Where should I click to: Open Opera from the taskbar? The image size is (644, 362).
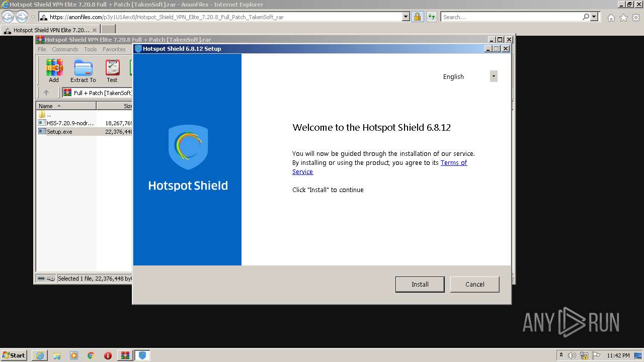(x=108, y=355)
